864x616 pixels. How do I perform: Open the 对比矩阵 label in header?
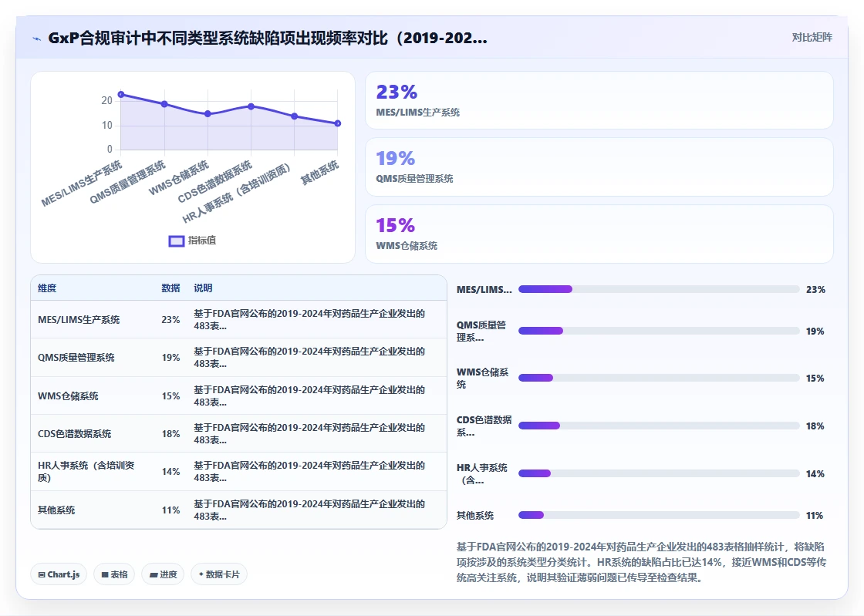click(812, 38)
